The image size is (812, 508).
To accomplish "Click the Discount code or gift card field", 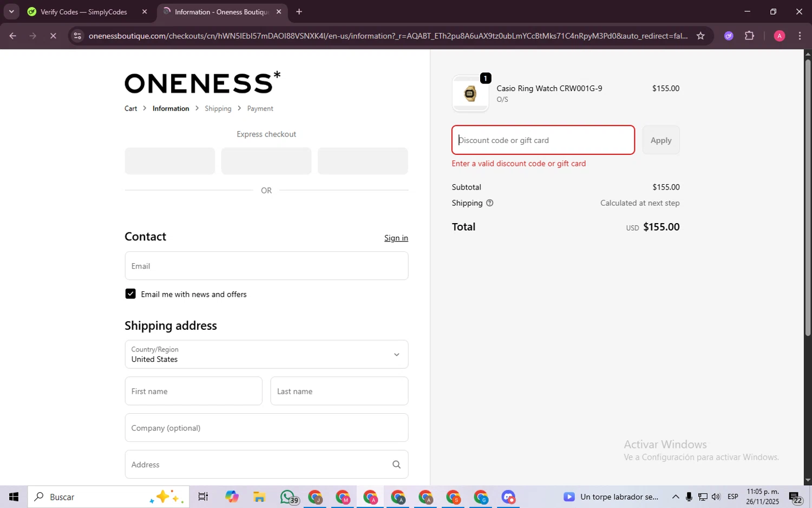I will click(x=543, y=140).
